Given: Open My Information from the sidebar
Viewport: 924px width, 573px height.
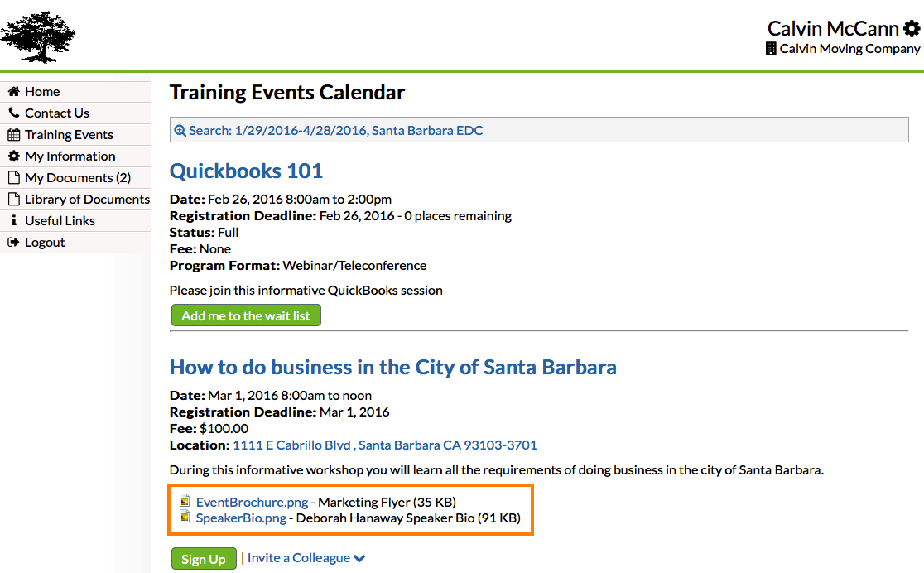Looking at the screenshot, I should tap(70, 156).
